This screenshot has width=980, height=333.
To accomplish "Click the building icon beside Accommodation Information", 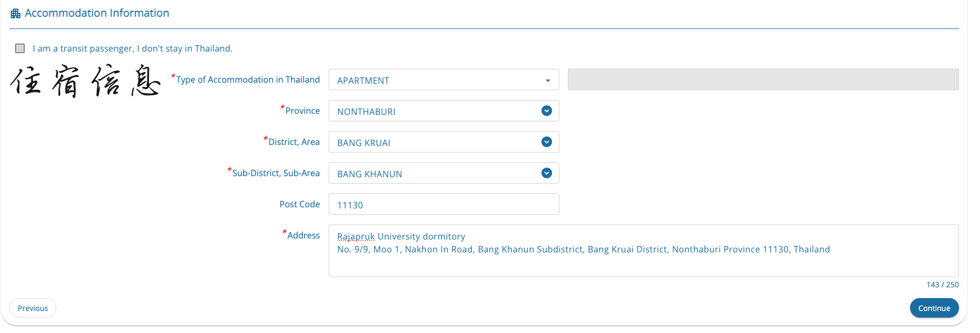I will pyautogui.click(x=16, y=13).
